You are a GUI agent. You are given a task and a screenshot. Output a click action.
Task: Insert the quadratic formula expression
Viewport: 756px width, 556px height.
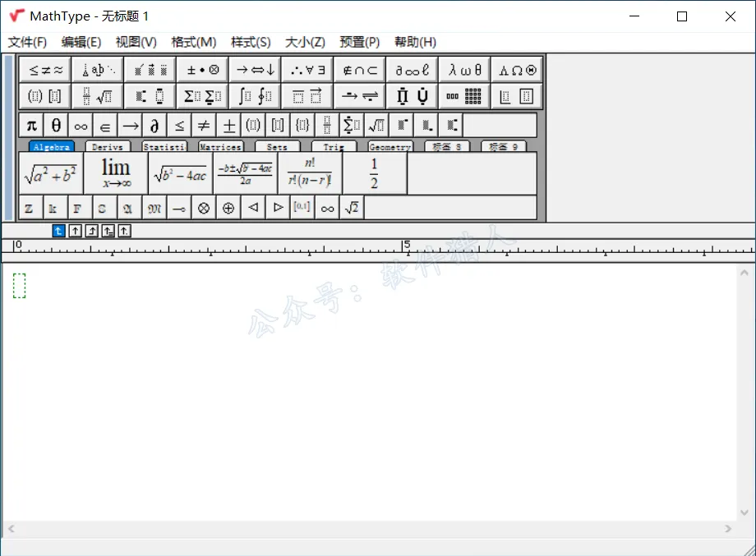245,173
